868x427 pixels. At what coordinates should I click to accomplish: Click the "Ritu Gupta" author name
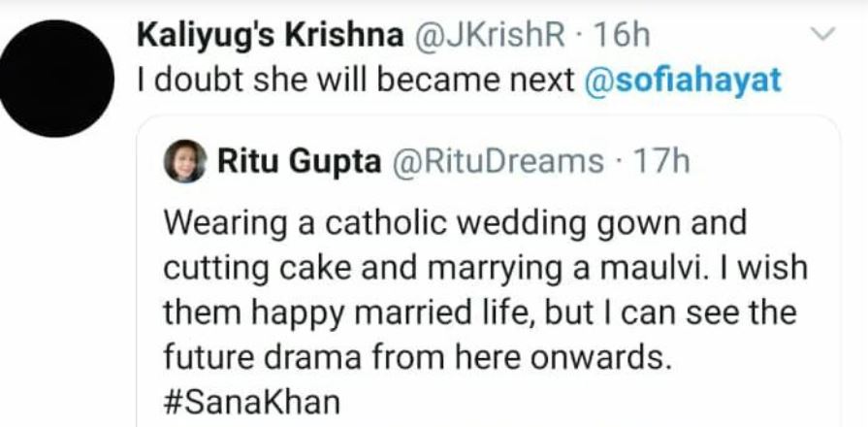(x=299, y=161)
